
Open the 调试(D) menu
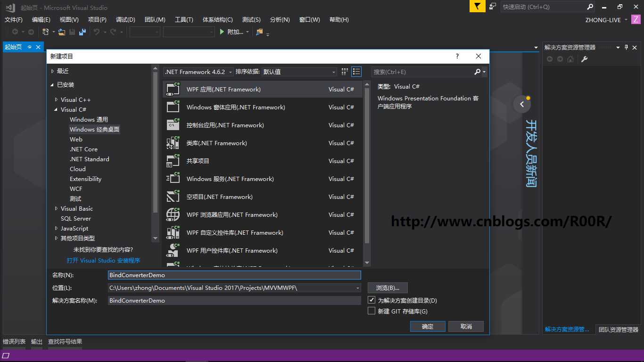coord(125,19)
